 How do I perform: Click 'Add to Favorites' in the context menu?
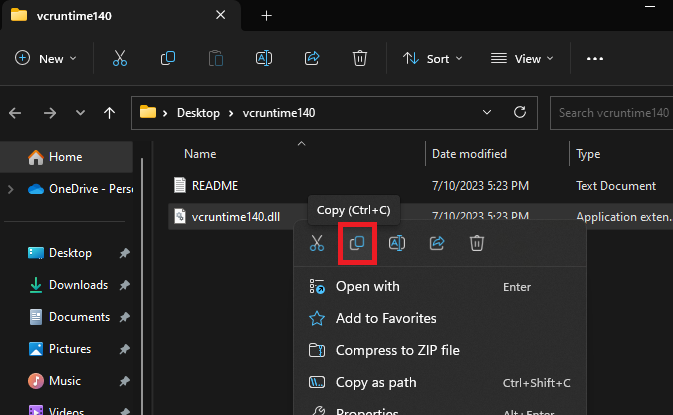(386, 318)
